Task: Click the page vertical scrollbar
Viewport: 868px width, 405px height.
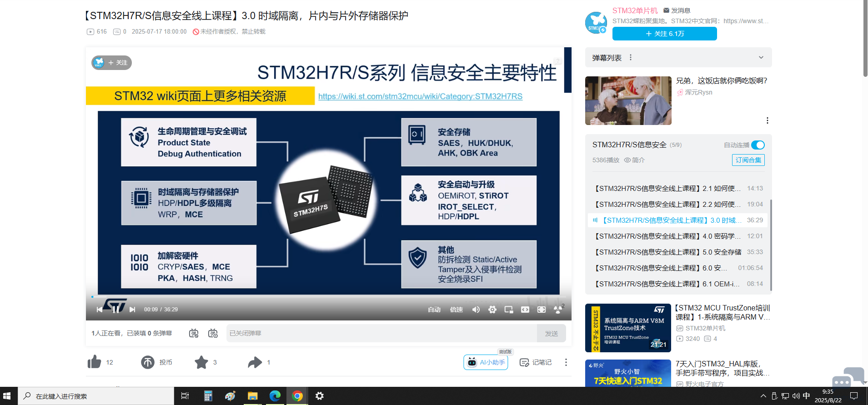Action: click(x=865, y=39)
